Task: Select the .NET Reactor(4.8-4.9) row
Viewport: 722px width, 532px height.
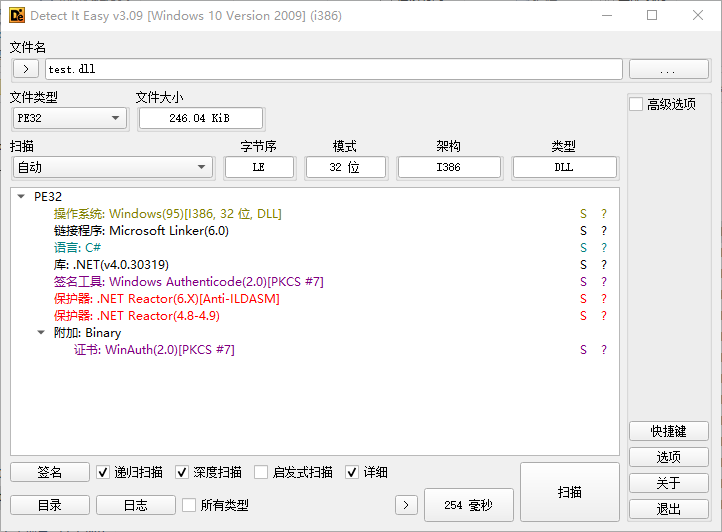Action: 315,316
